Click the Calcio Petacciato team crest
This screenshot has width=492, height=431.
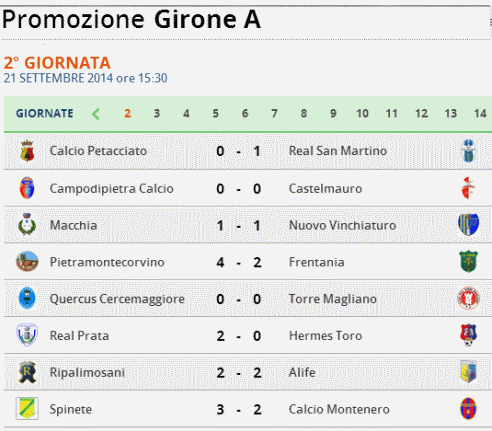pyautogui.click(x=27, y=151)
